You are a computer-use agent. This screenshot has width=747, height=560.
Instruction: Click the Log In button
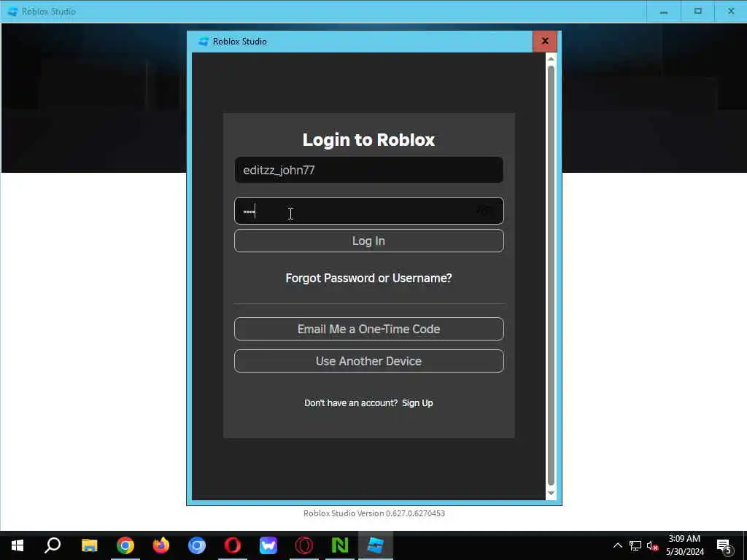pos(368,241)
